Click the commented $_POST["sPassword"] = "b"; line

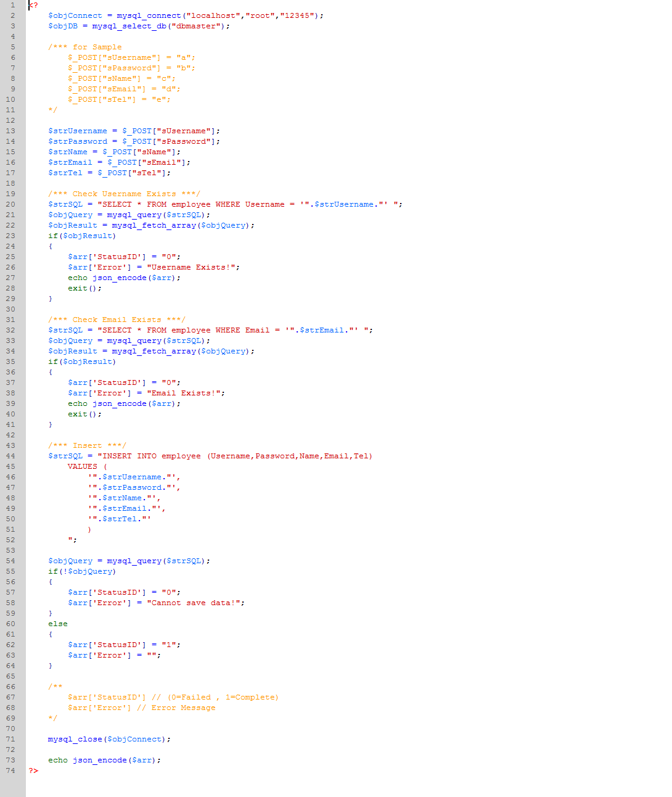(x=131, y=68)
